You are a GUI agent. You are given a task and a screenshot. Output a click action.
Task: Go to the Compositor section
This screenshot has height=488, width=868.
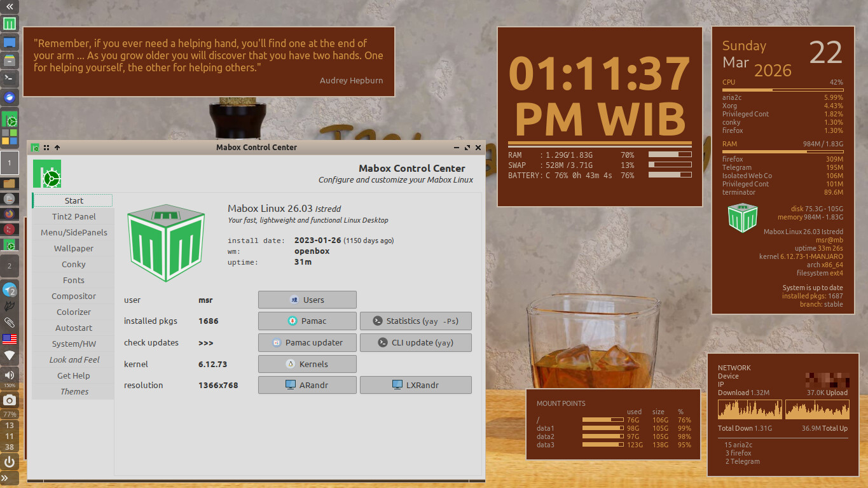[x=74, y=296]
